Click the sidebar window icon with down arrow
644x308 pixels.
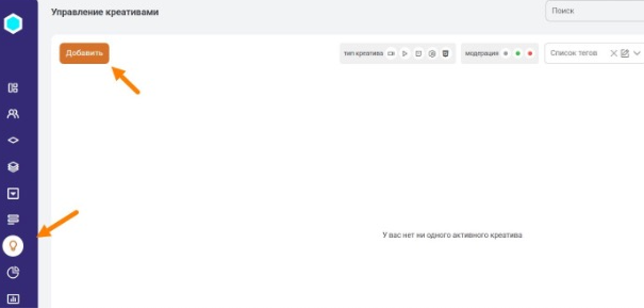pyautogui.click(x=13, y=193)
